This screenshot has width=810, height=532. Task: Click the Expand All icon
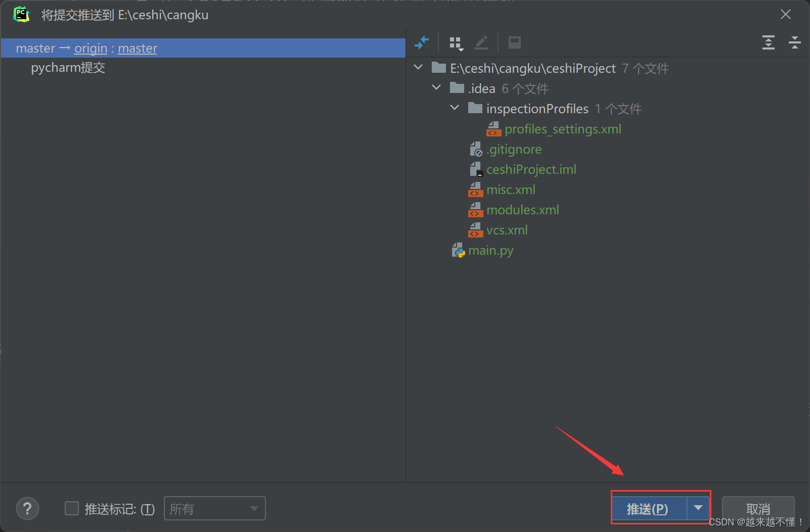click(x=769, y=43)
